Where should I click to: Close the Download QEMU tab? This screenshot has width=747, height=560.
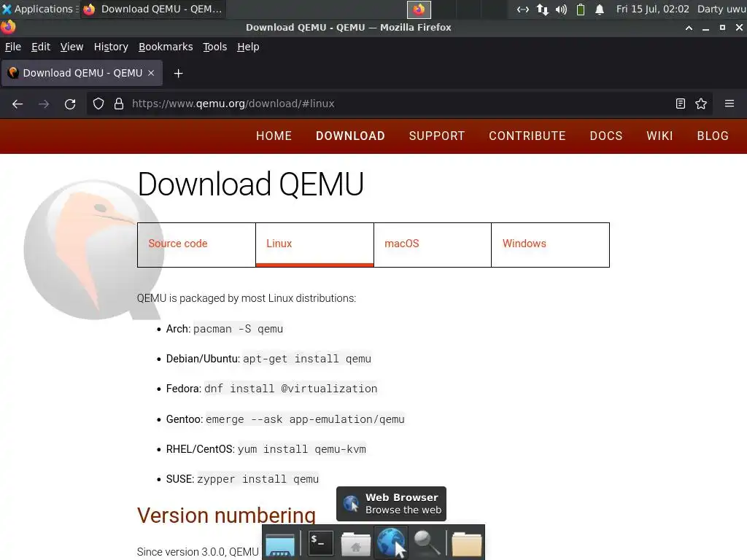point(151,73)
